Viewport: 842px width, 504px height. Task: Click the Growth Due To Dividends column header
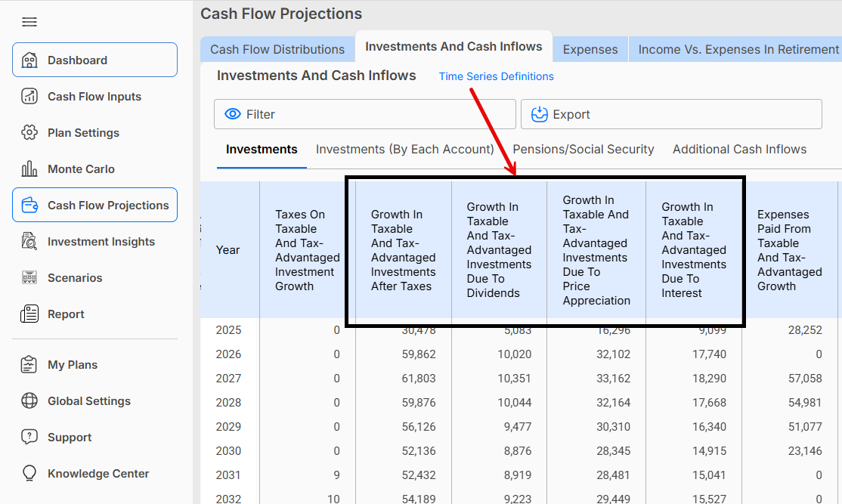[499, 250]
